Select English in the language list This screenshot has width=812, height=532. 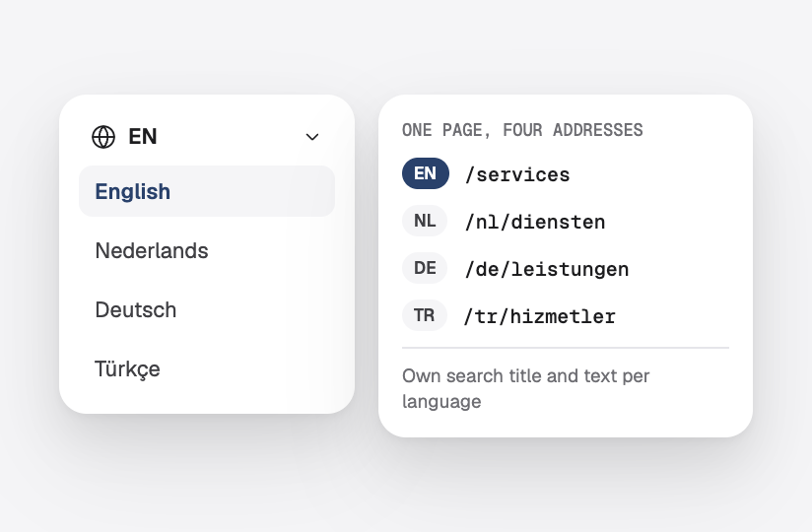(x=207, y=191)
